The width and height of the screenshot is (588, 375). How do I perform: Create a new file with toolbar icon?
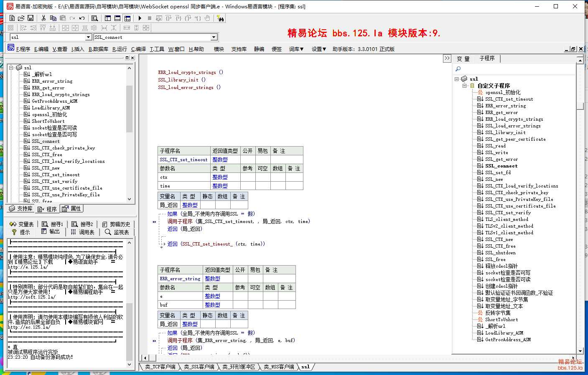(x=12, y=18)
